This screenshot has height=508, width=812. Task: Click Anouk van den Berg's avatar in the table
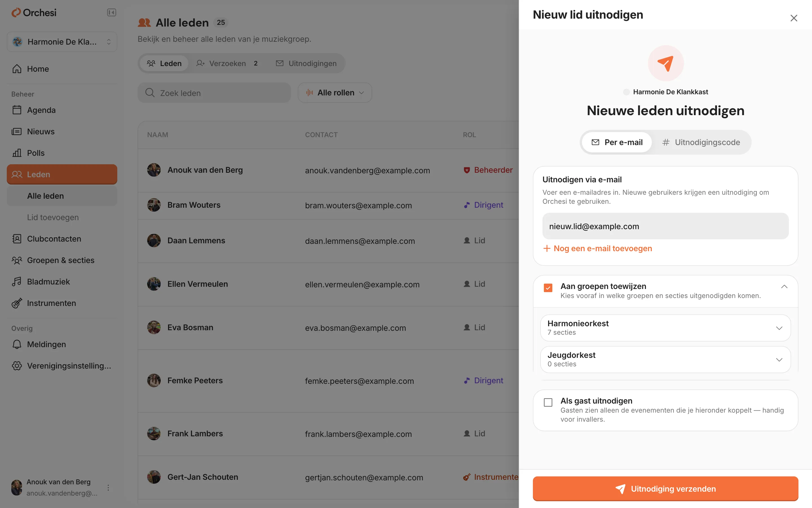tap(154, 170)
